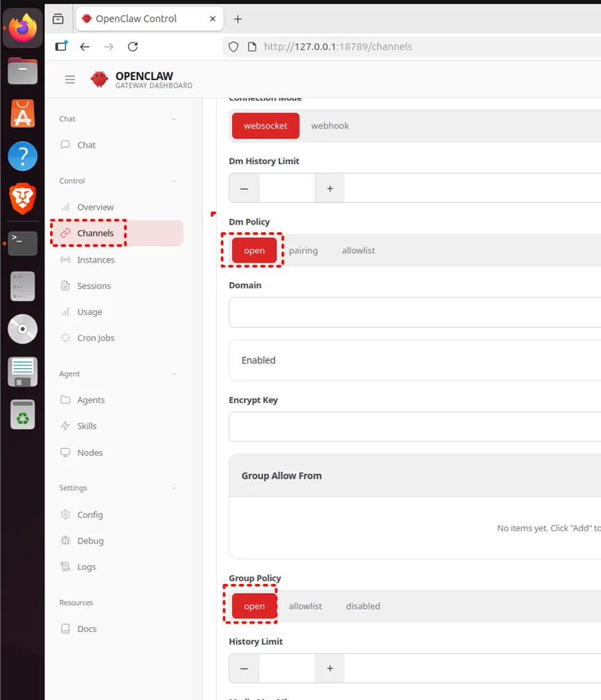Click the open-in-new-window toolbar icon
The width and height of the screenshot is (601, 700).
click(61, 47)
